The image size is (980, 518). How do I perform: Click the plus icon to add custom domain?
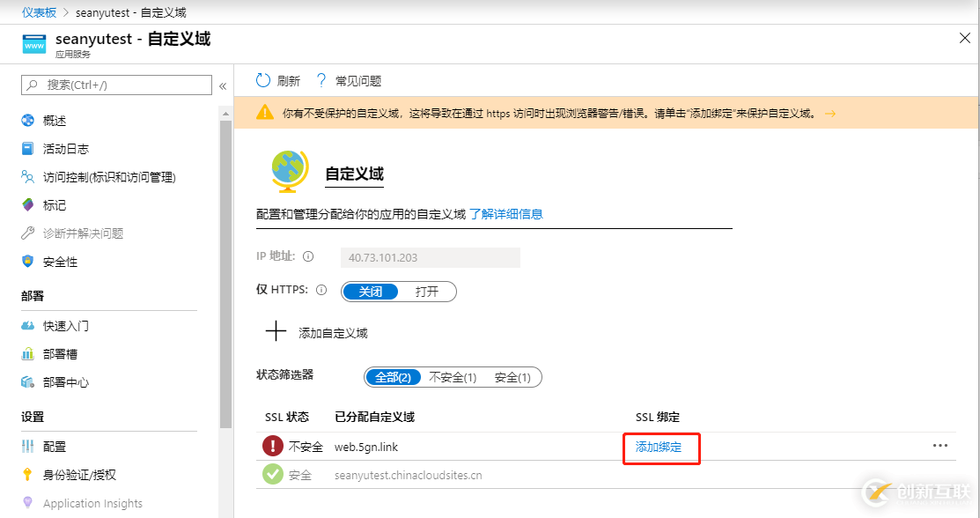(x=276, y=332)
